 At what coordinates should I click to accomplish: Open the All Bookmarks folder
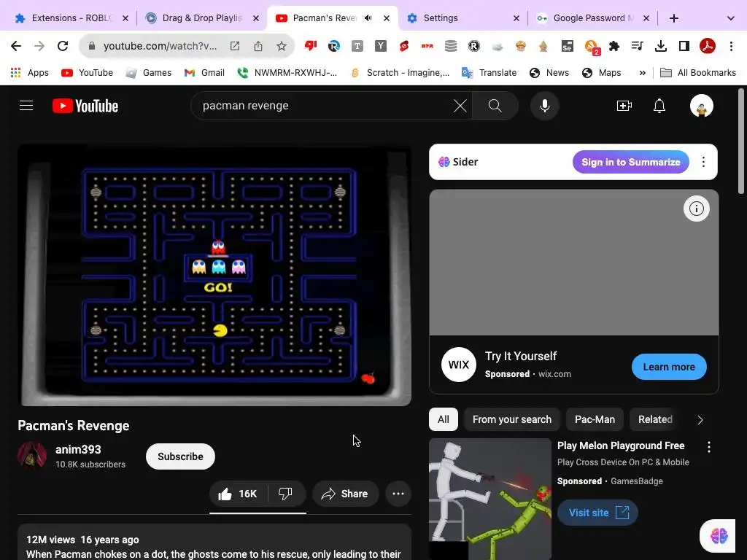[x=698, y=73]
